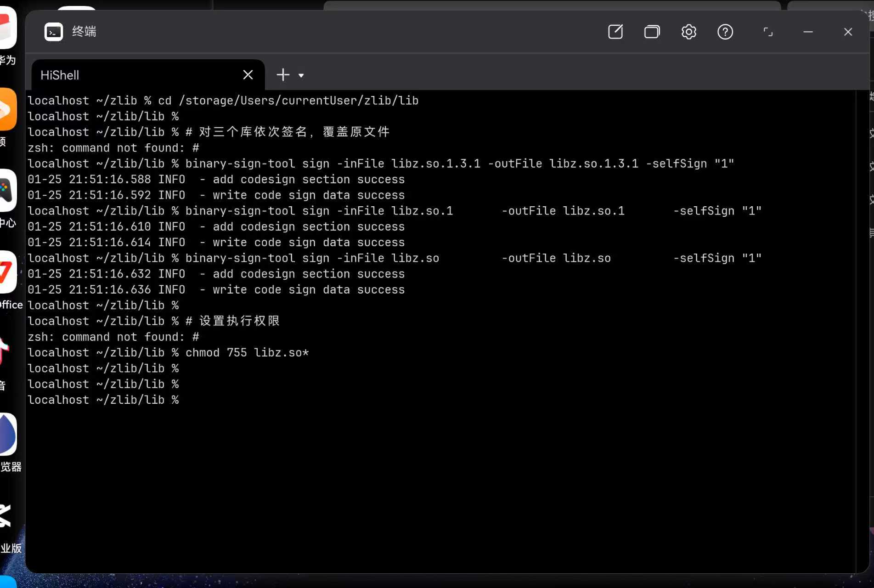The image size is (874, 588).
Task: Click the "# 对三个库依次签名，覆盖原文件" comment line
Action: 288,132
